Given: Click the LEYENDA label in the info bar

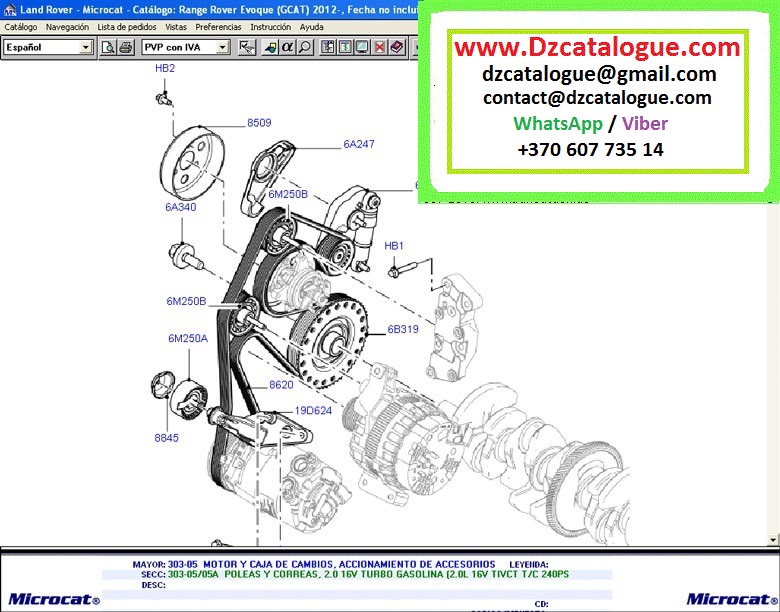Looking at the screenshot, I should click(x=529, y=565).
